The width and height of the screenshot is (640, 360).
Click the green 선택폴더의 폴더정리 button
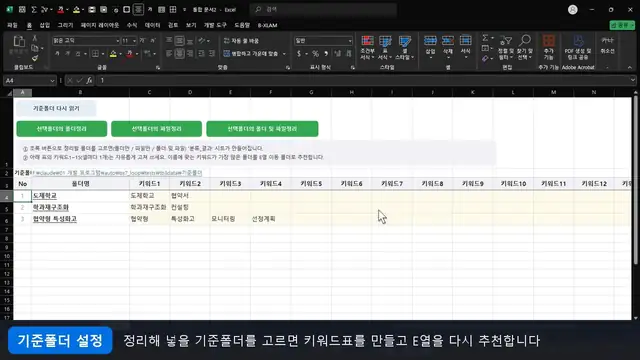pyautogui.click(x=62, y=129)
